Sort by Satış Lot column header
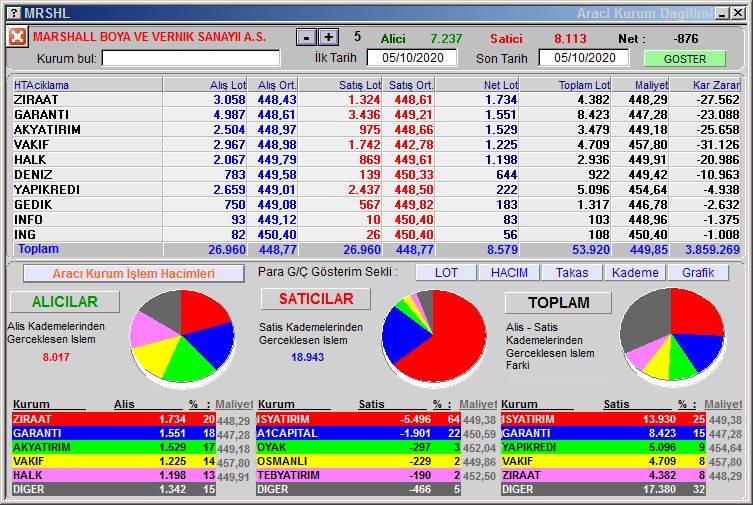 (x=340, y=85)
